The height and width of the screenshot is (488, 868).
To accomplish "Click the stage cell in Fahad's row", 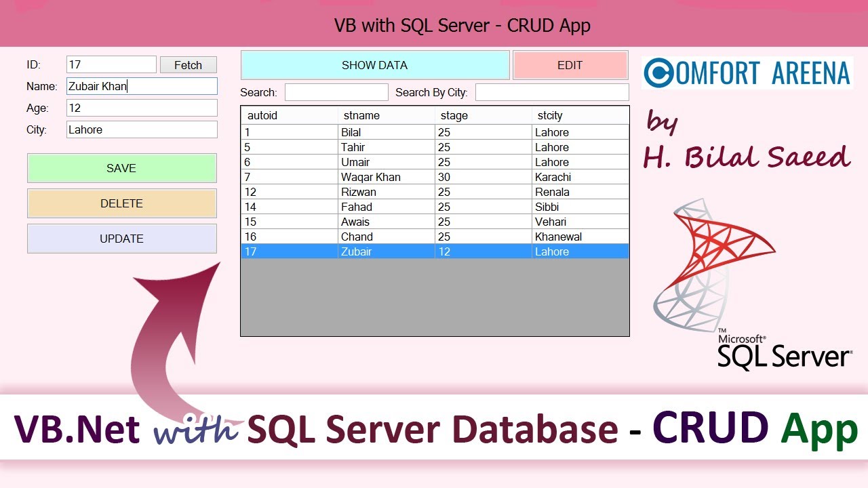I will [x=484, y=207].
